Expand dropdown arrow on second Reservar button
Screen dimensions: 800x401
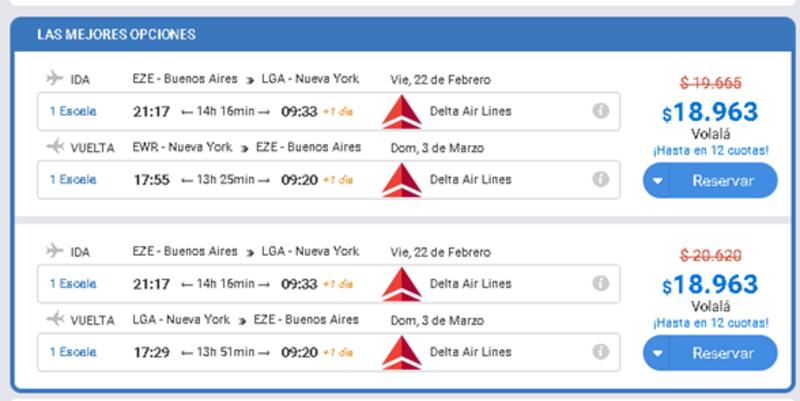point(659,353)
